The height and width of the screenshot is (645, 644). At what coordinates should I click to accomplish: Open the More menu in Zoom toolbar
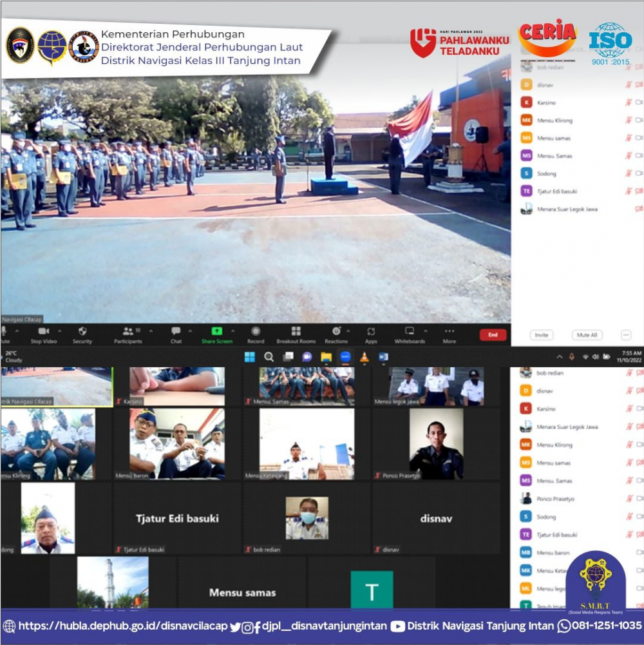pyautogui.click(x=450, y=335)
